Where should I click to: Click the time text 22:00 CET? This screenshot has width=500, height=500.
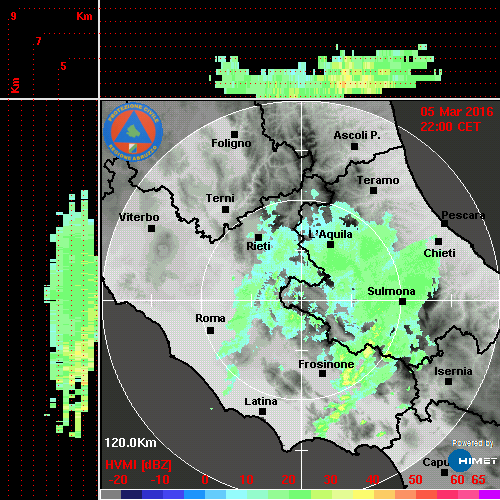[x=450, y=127]
